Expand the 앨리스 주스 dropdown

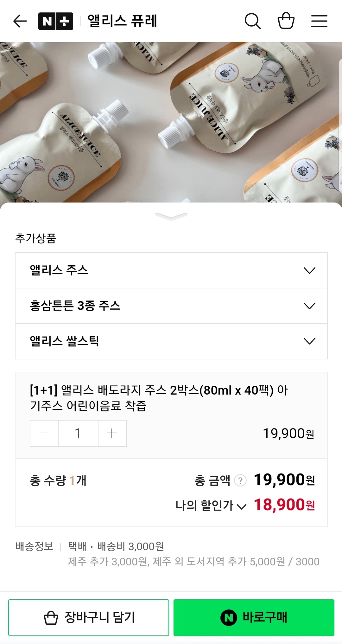[x=171, y=270]
